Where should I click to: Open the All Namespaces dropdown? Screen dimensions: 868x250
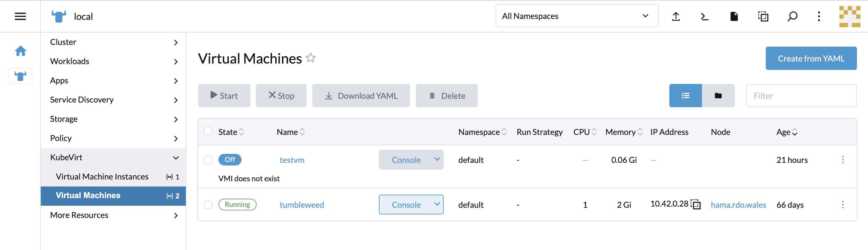(576, 16)
